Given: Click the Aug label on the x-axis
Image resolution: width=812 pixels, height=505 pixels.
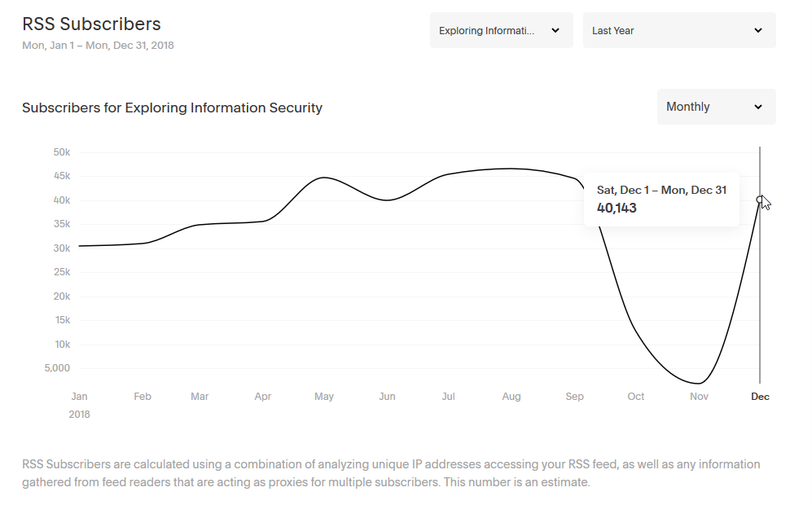Looking at the screenshot, I should pyautogui.click(x=511, y=396).
